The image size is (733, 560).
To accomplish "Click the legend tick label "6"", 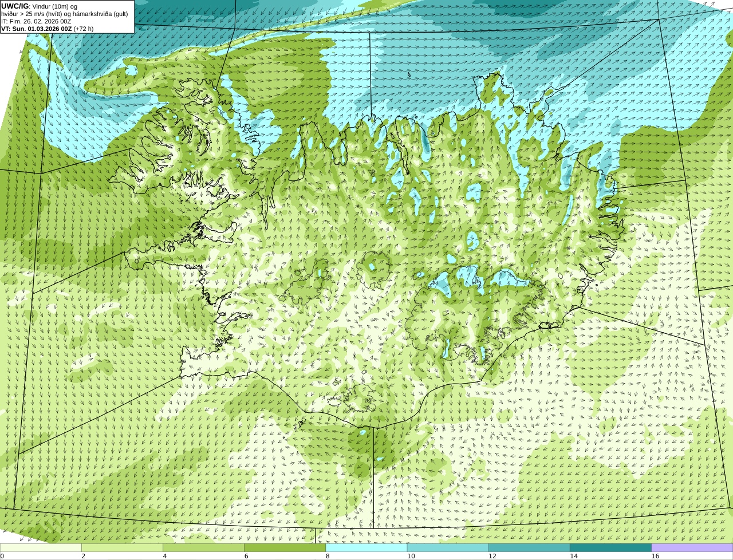I will coord(246,556).
